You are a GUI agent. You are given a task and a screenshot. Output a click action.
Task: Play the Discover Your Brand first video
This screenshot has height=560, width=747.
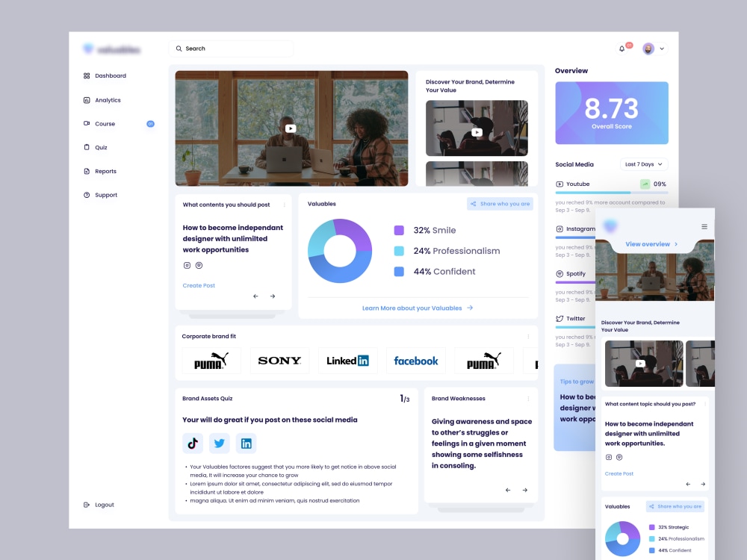coord(477,132)
